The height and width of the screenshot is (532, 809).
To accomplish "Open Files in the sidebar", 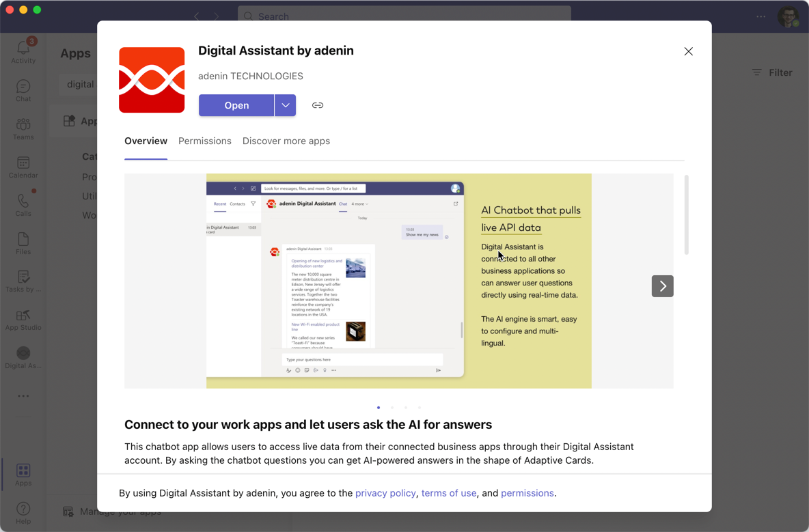I will [x=23, y=243].
